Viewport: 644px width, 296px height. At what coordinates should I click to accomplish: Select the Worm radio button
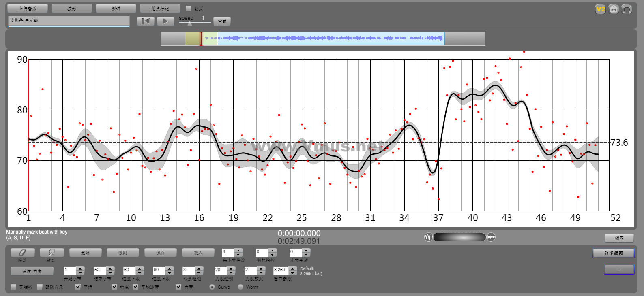[240, 287]
